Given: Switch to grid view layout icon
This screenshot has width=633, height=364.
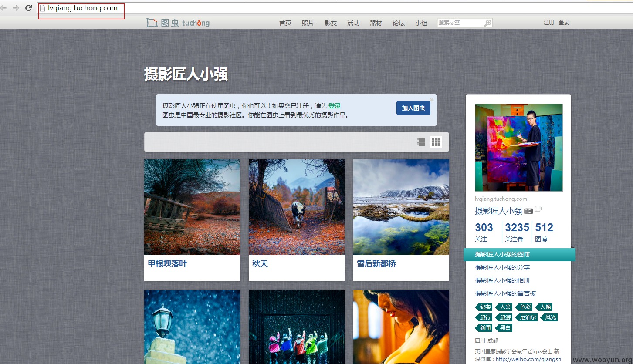Looking at the screenshot, I should pyautogui.click(x=436, y=142).
